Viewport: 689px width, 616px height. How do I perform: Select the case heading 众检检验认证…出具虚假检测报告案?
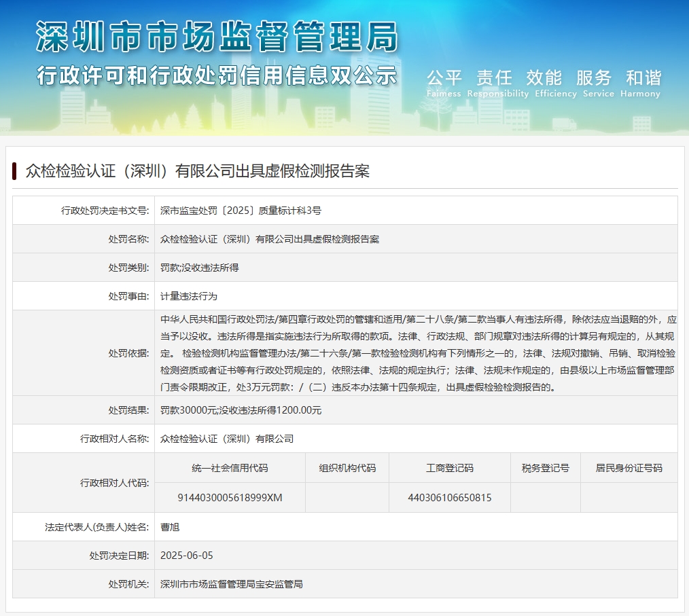tap(197, 171)
